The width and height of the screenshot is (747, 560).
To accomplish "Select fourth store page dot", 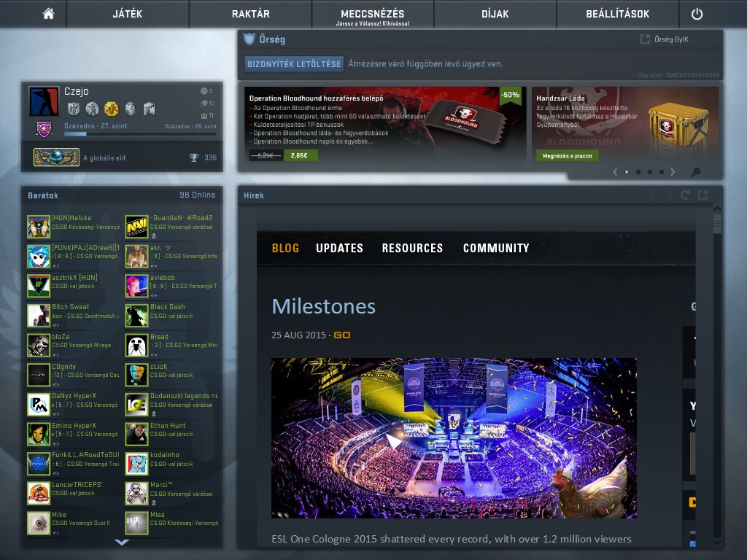I will point(662,172).
